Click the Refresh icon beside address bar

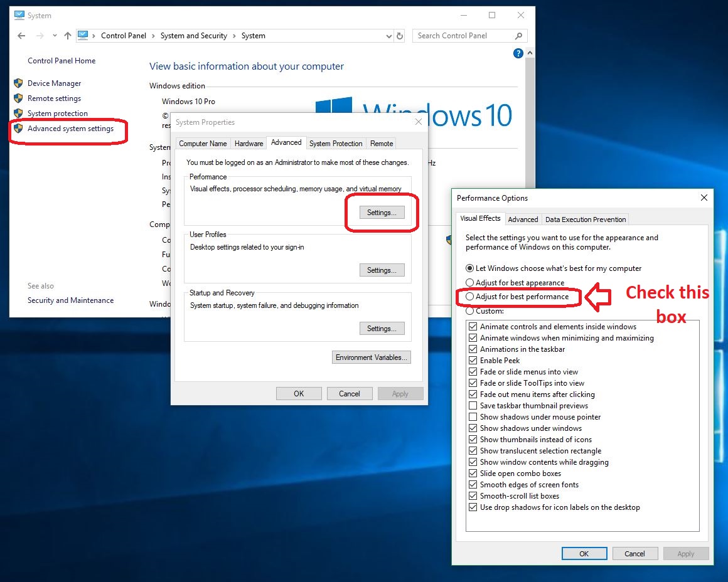coord(400,36)
